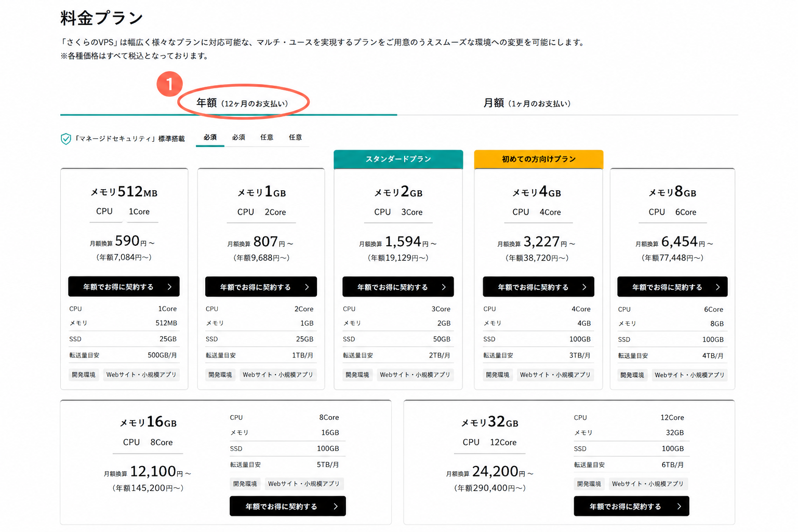Click the 開発環境 tag in the 8GB card
This screenshot has height=532, width=798.
pos(632,375)
